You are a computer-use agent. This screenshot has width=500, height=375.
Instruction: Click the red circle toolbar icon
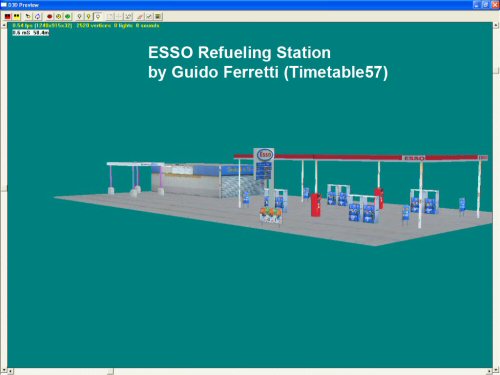click(50, 16)
